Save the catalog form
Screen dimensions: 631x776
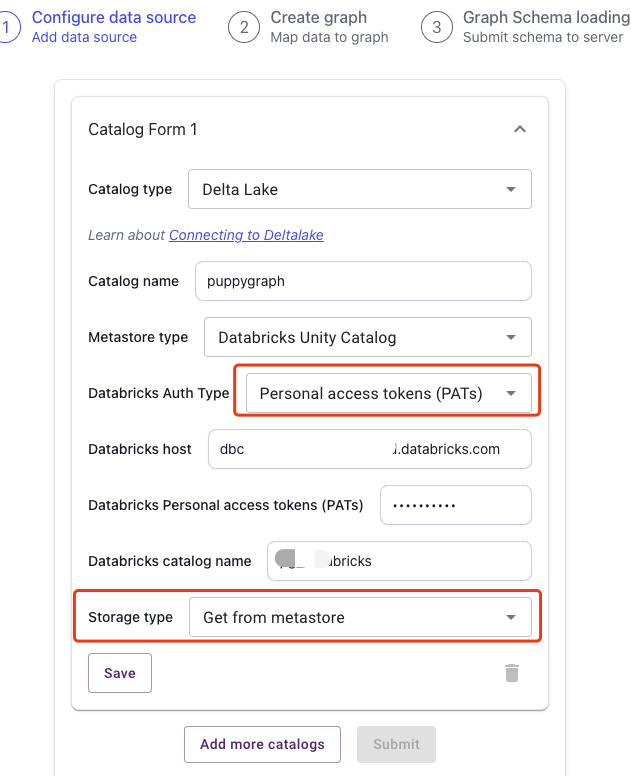(120, 673)
